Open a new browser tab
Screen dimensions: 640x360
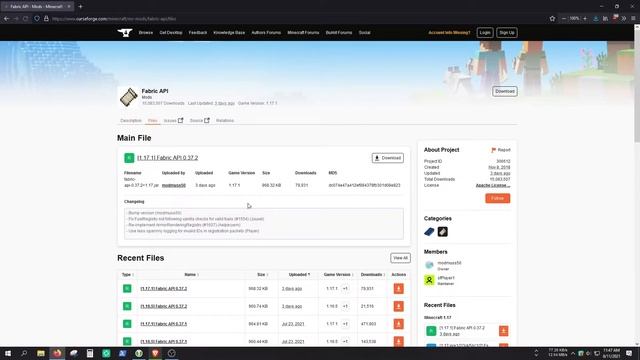[x=80, y=7]
